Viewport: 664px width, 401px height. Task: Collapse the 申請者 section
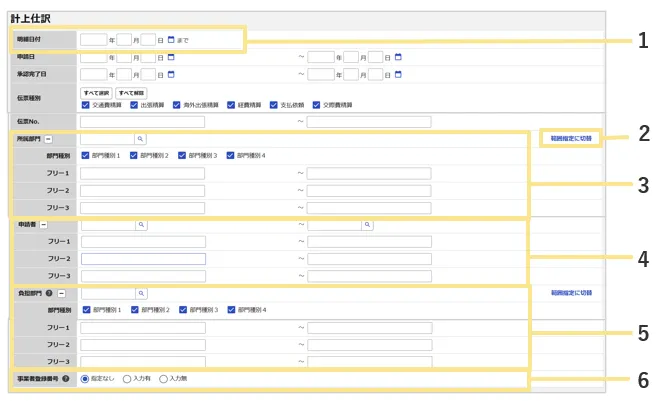click(x=43, y=225)
